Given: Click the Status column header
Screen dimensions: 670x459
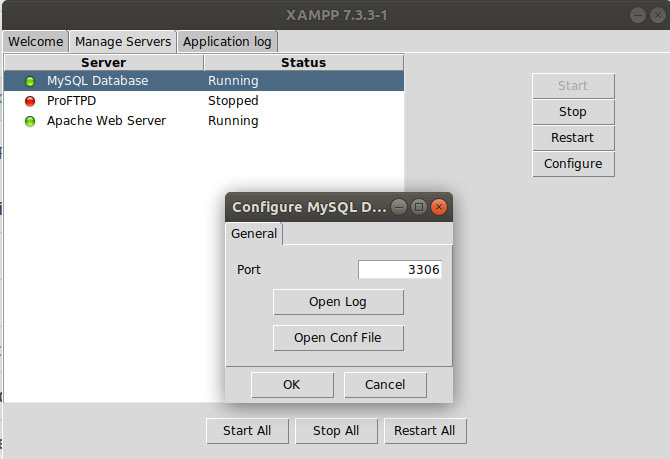Looking at the screenshot, I should pyautogui.click(x=303, y=62).
